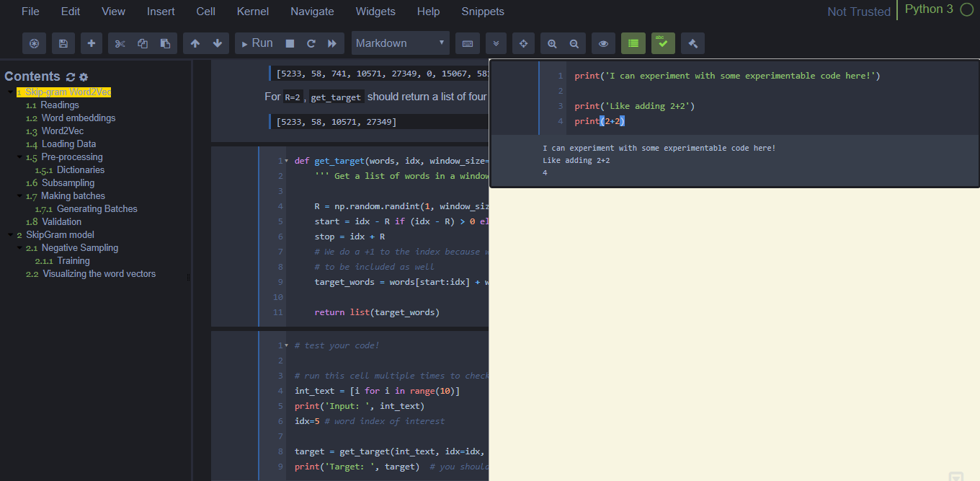Toggle cell visibility with the eye icon
Viewport: 980px width, 481px height.
click(603, 43)
